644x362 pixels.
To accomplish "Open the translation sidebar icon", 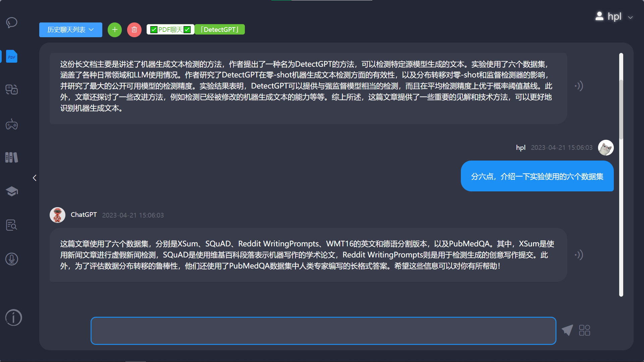I will 12,89.
